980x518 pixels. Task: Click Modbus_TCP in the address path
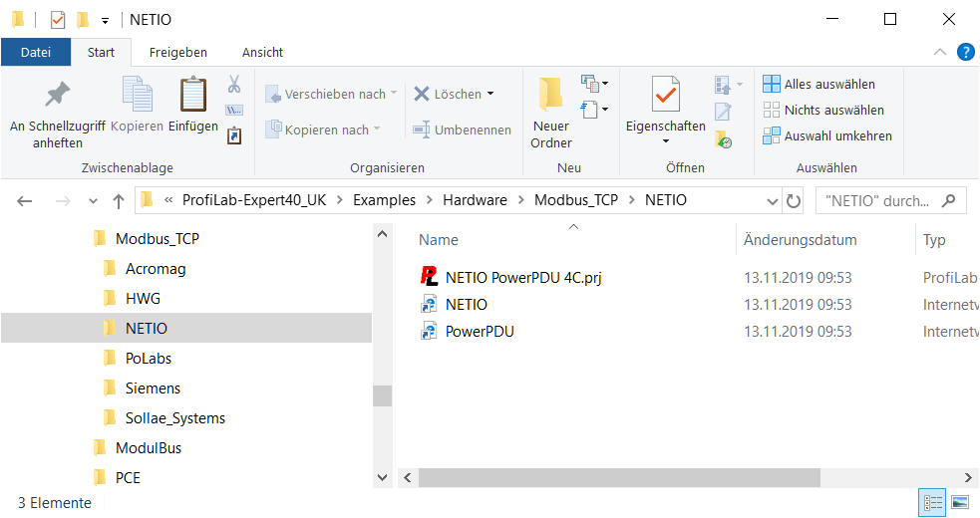pos(576,200)
